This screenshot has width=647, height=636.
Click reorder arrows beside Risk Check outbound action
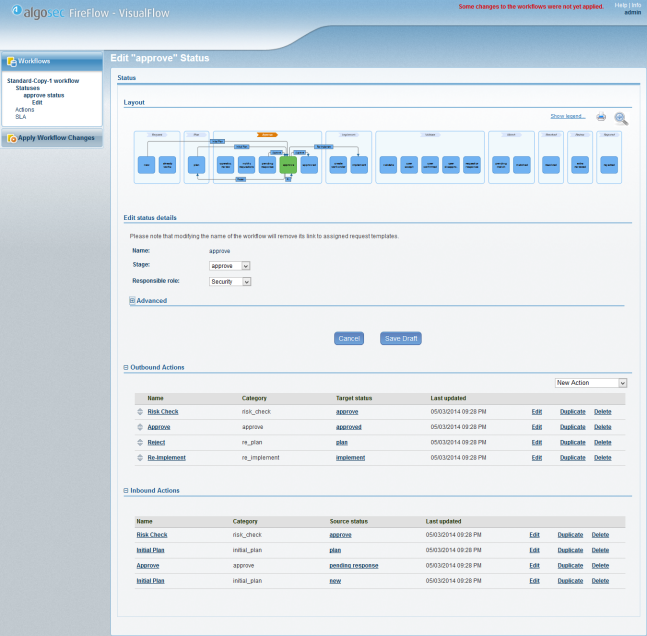(x=140, y=412)
